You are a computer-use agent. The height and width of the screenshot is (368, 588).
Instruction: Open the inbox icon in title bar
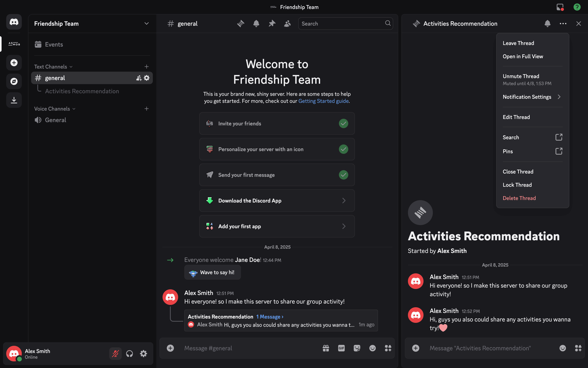click(560, 7)
